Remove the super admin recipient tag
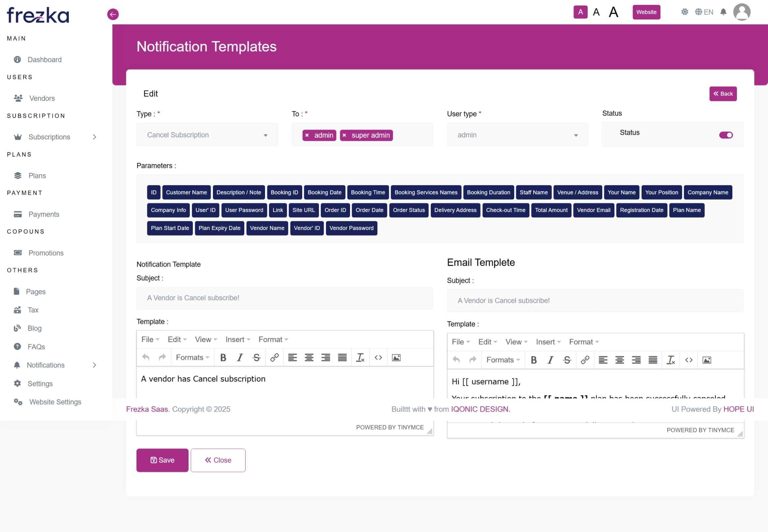The width and height of the screenshot is (768, 532). click(344, 135)
